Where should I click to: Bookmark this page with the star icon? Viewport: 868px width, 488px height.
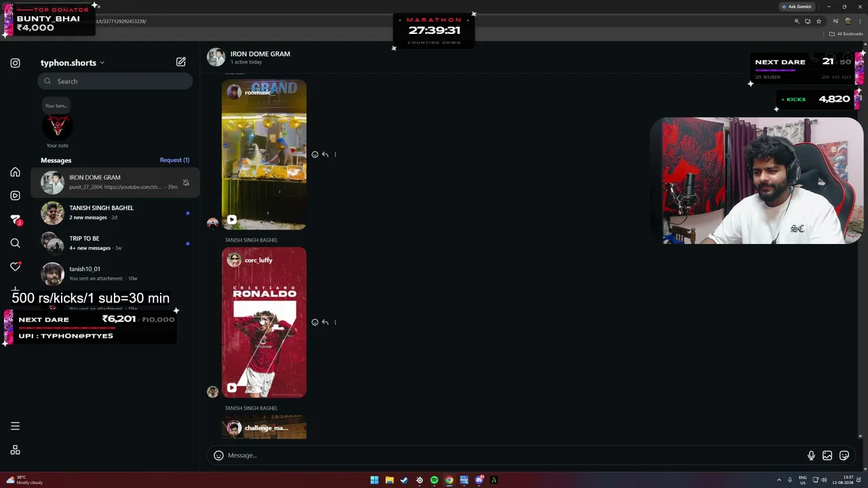[x=818, y=21]
